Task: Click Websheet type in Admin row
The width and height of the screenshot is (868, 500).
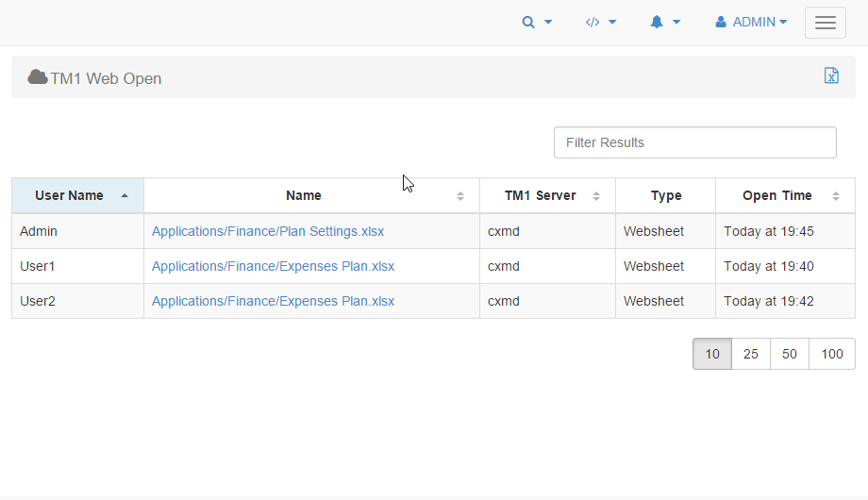Action: pos(665,231)
